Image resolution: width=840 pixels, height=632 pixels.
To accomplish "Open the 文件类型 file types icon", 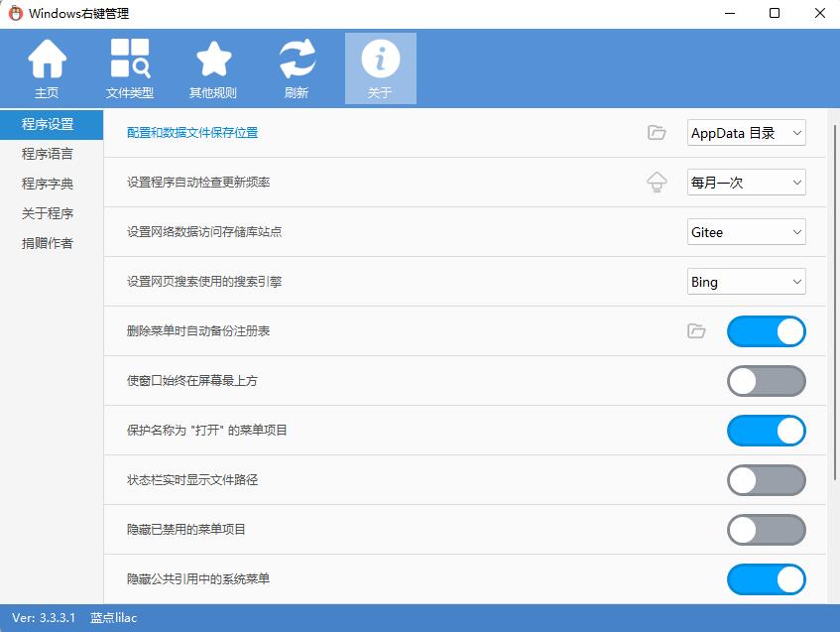I will click(x=130, y=68).
